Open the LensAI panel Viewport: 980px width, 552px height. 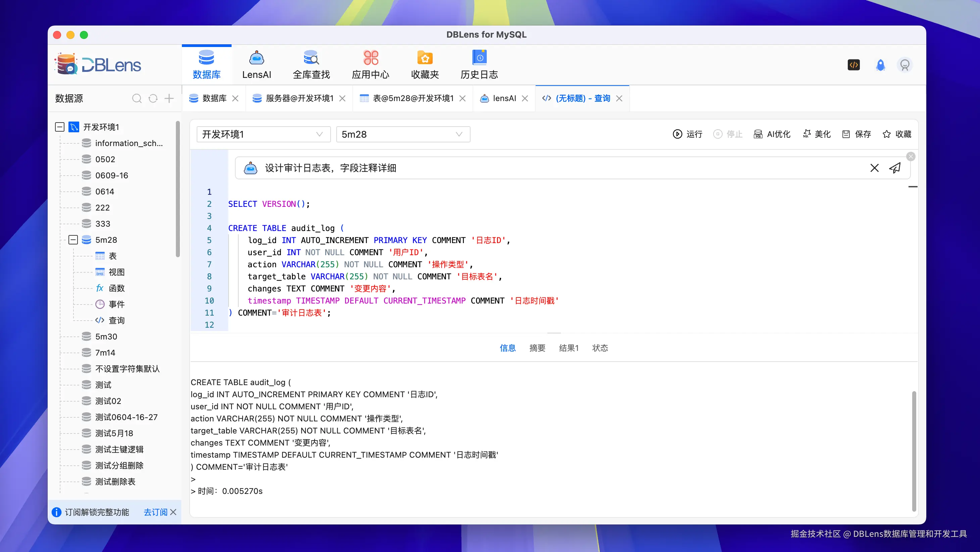pyautogui.click(x=256, y=64)
